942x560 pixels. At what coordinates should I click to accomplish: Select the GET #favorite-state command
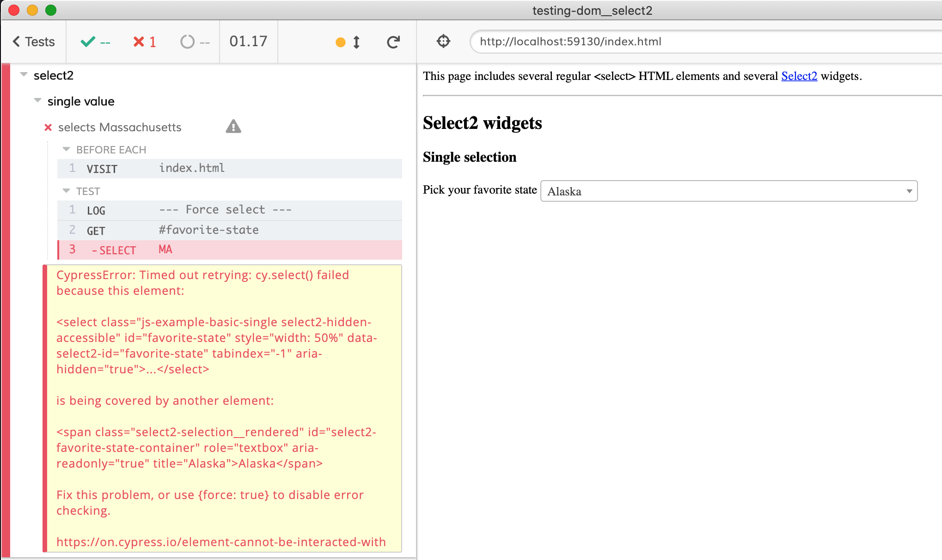(x=229, y=230)
